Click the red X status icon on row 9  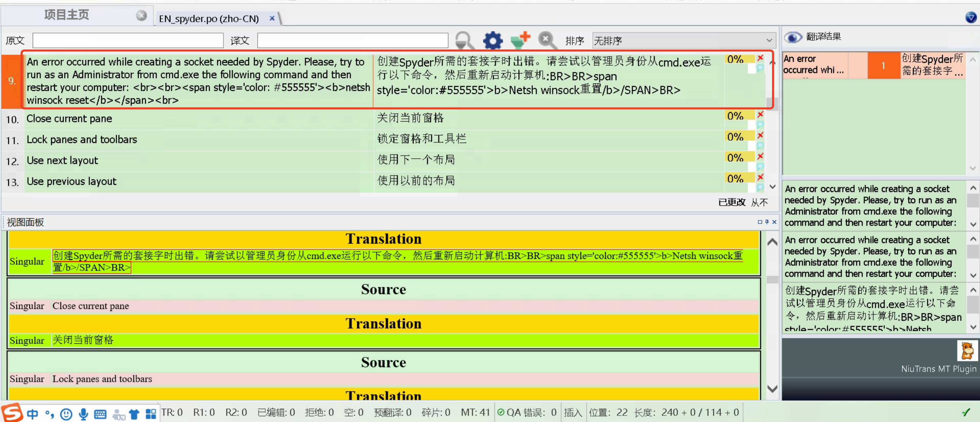pyautogui.click(x=760, y=58)
